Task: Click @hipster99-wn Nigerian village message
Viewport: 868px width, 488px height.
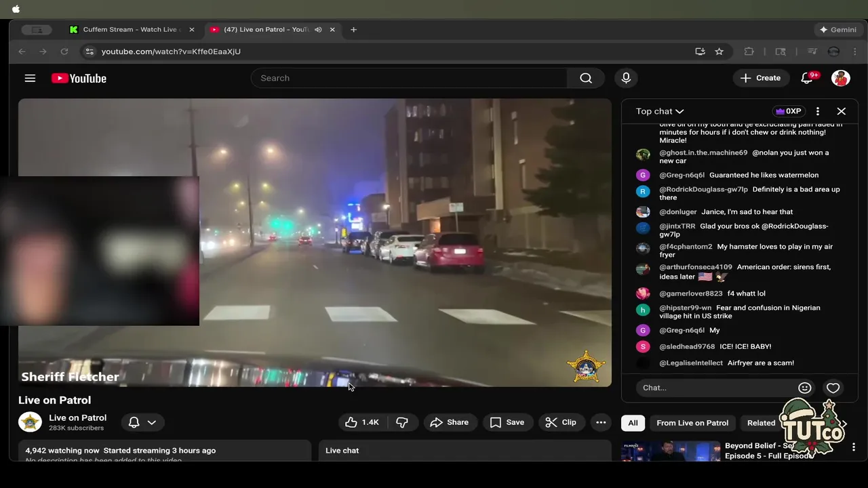Action: click(739, 312)
